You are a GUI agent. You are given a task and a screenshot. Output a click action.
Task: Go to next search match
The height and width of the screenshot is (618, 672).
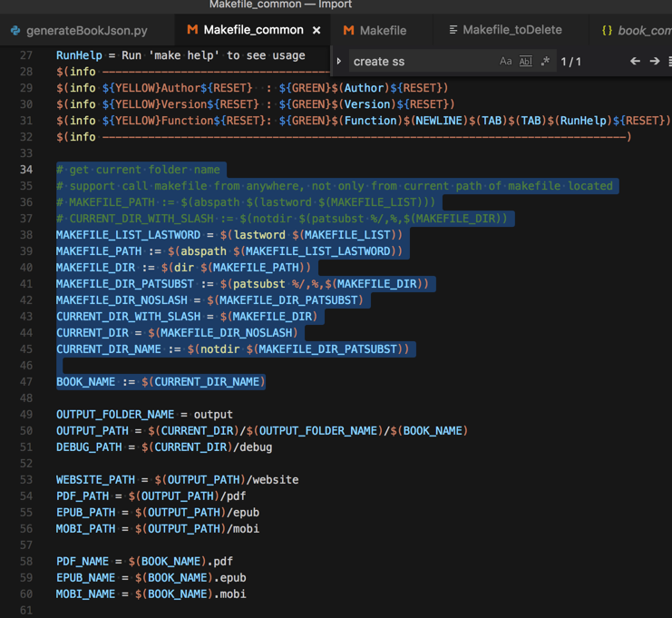coord(654,62)
